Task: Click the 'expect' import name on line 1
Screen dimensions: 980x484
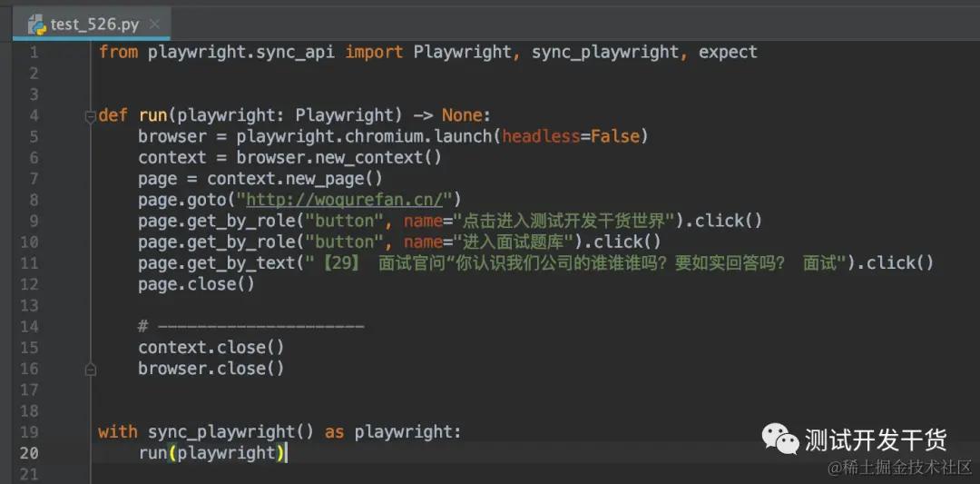Action: pos(728,53)
